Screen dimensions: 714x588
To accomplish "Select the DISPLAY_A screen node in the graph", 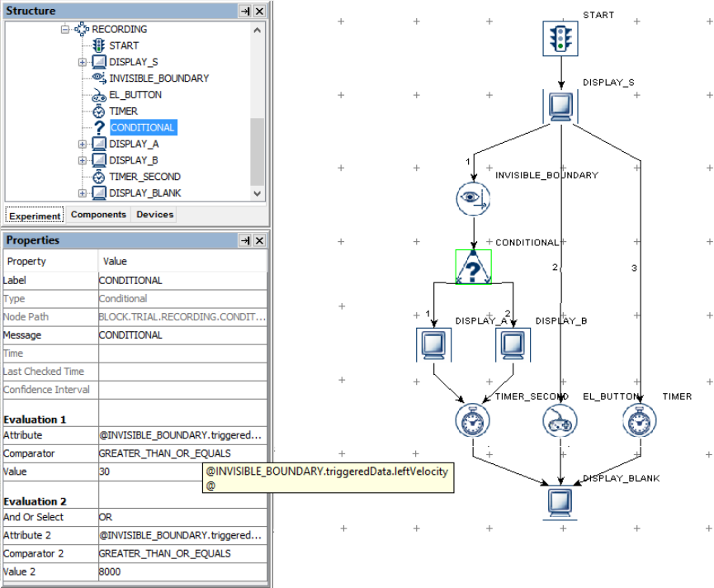I will [433, 344].
